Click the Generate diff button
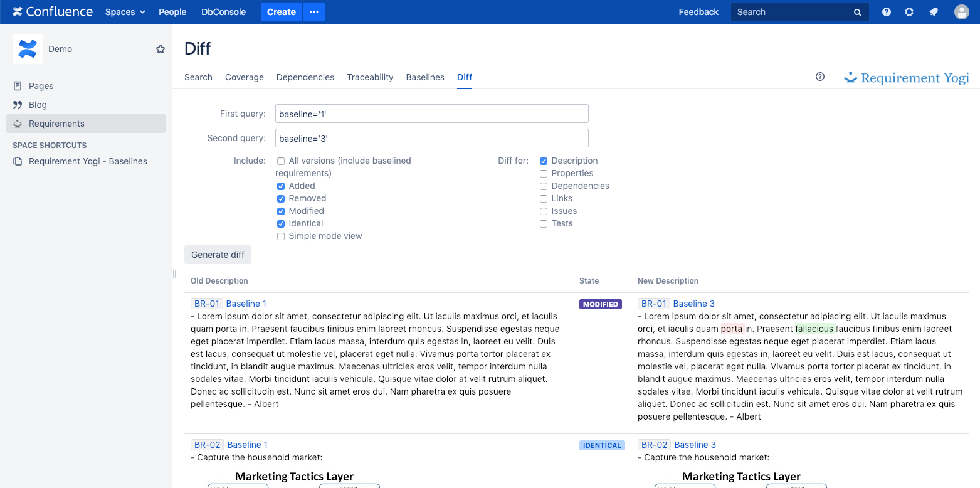The width and height of the screenshot is (980, 488). [x=218, y=255]
